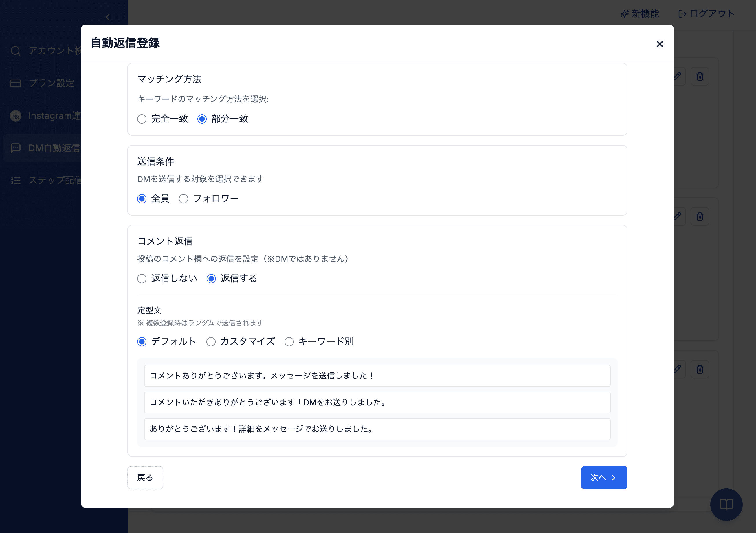
Task: Open the 新機能 link
Action: tap(639, 14)
